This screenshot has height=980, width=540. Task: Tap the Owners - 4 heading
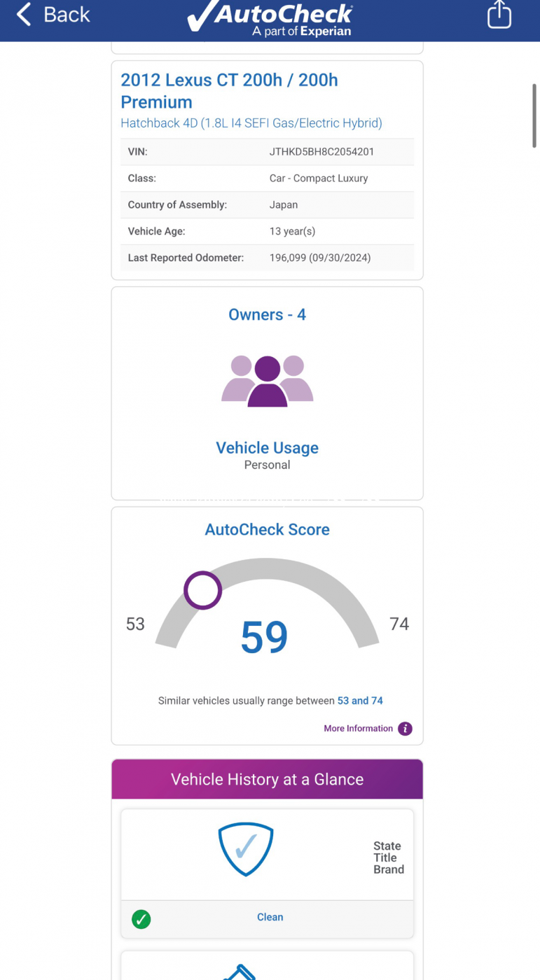tap(267, 314)
